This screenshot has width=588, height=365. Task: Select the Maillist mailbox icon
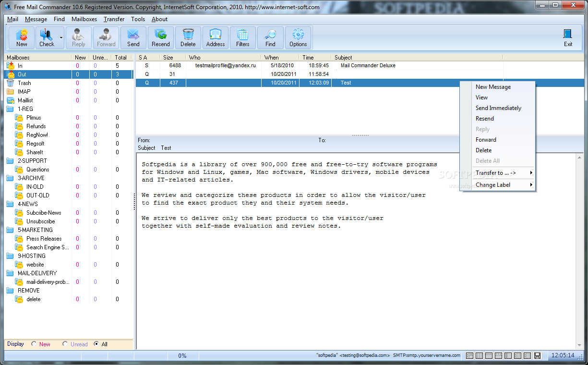tap(11, 100)
